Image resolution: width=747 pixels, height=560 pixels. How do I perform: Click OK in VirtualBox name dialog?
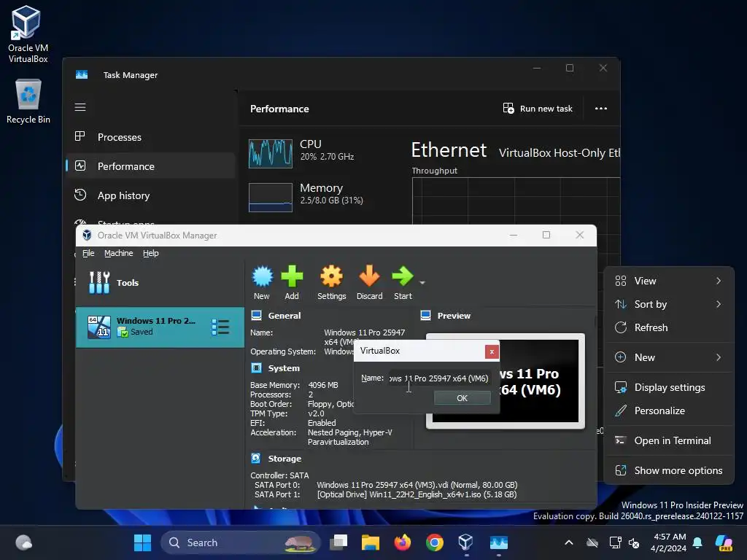462,398
